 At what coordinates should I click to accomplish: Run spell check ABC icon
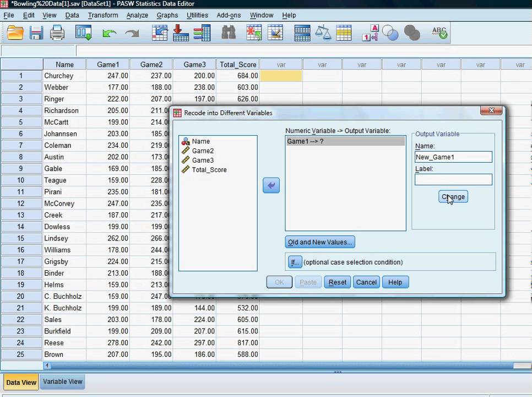point(439,33)
